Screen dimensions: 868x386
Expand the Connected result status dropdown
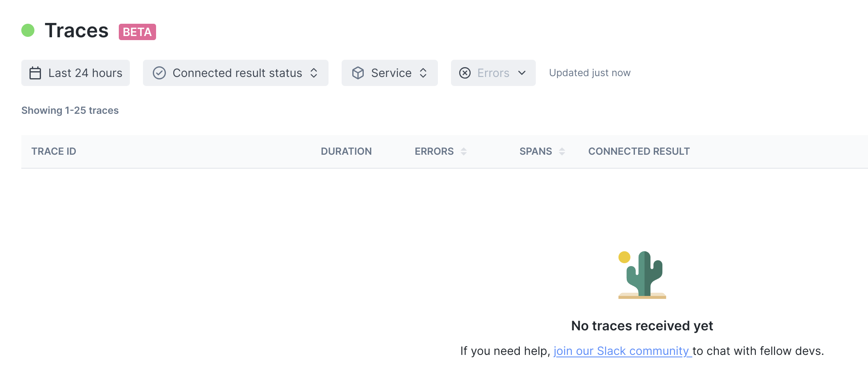(x=236, y=73)
